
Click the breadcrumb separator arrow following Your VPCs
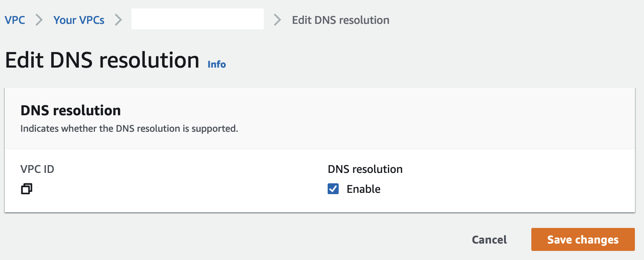click(118, 19)
